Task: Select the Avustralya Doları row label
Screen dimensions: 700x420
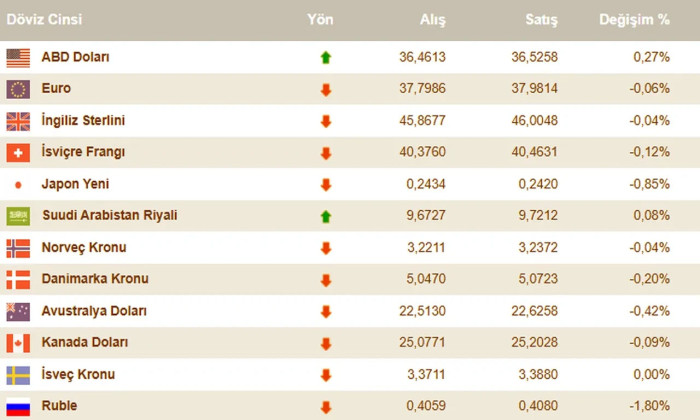Action: [x=94, y=311]
